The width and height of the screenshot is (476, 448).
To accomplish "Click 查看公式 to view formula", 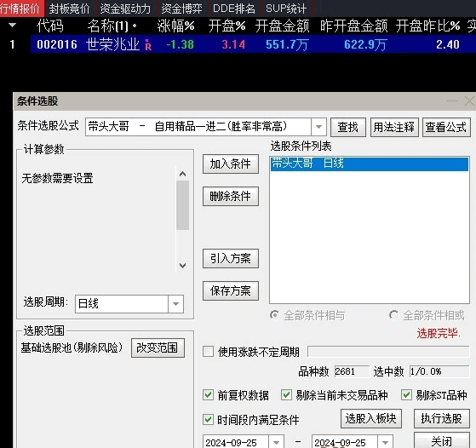I will click(446, 127).
